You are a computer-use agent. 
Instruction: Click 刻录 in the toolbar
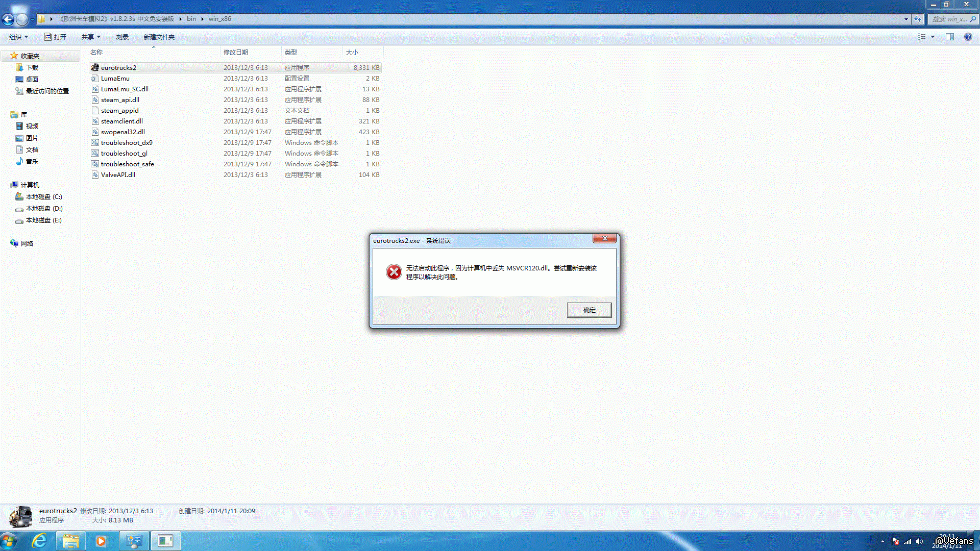coord(122,37)
